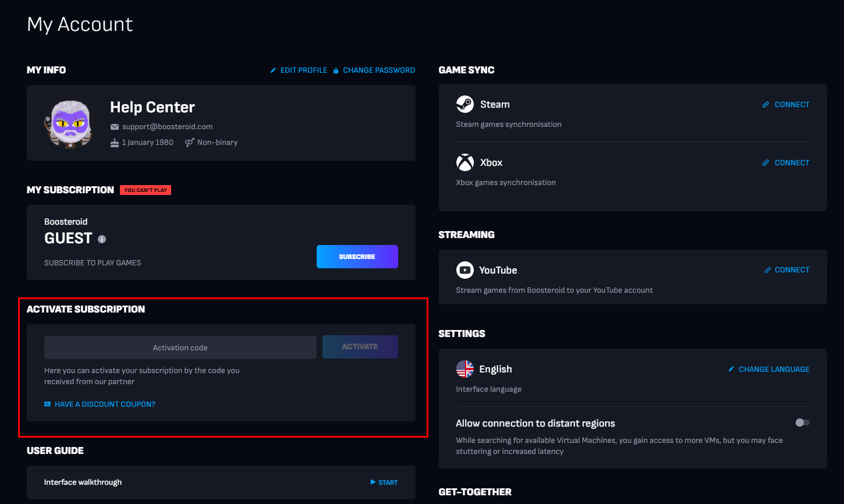Connect the YouTube account
This screenshot has height=504, width=844.
(x=787, y=270)
